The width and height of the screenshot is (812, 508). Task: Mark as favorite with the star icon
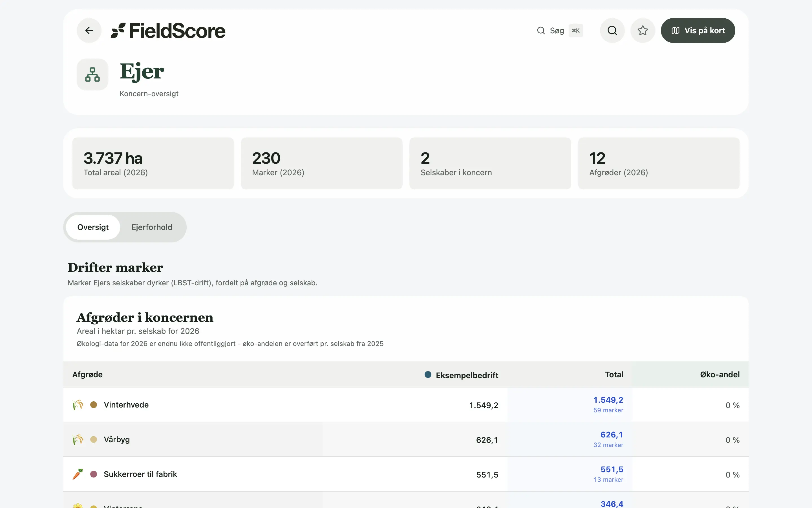643,30
